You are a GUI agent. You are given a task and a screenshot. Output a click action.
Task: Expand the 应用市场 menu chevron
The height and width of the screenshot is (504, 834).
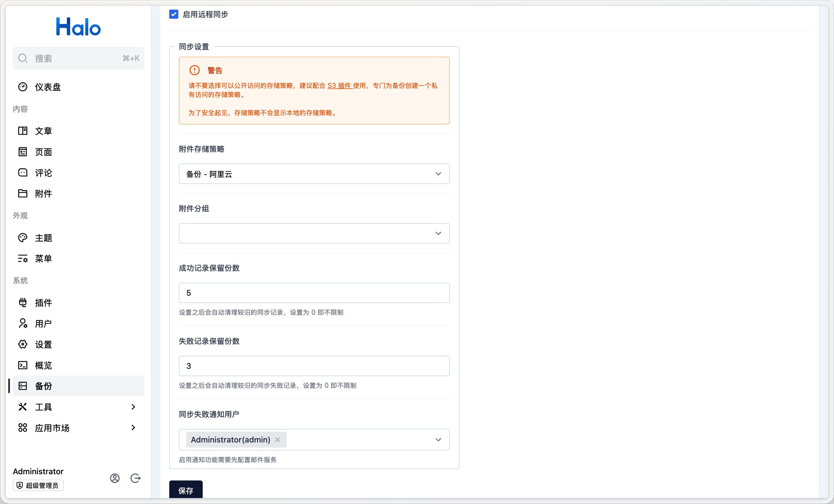[133, 428]
